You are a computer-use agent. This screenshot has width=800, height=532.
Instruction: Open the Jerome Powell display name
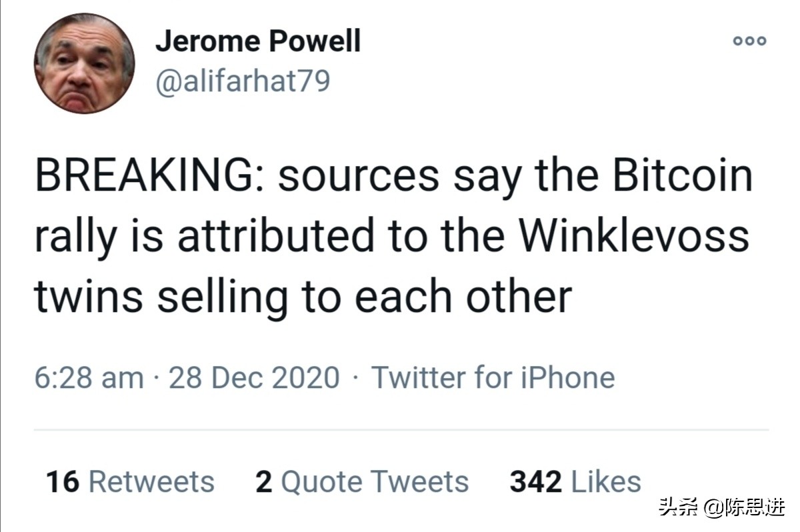[x=258, y=42]
